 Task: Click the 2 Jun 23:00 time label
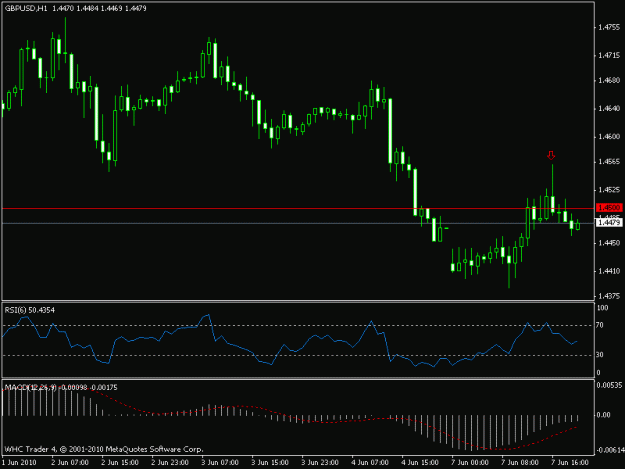[x=170, y=463]
